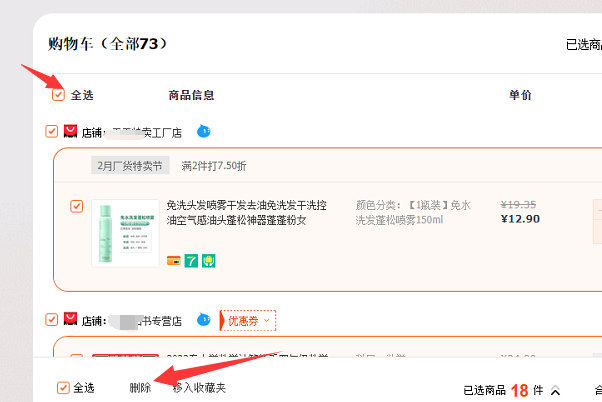Open 免洗头发喷雾 product title link
The height and width of the screenshot is (402, 602).
pyautogui.click(x=246, y=213)
